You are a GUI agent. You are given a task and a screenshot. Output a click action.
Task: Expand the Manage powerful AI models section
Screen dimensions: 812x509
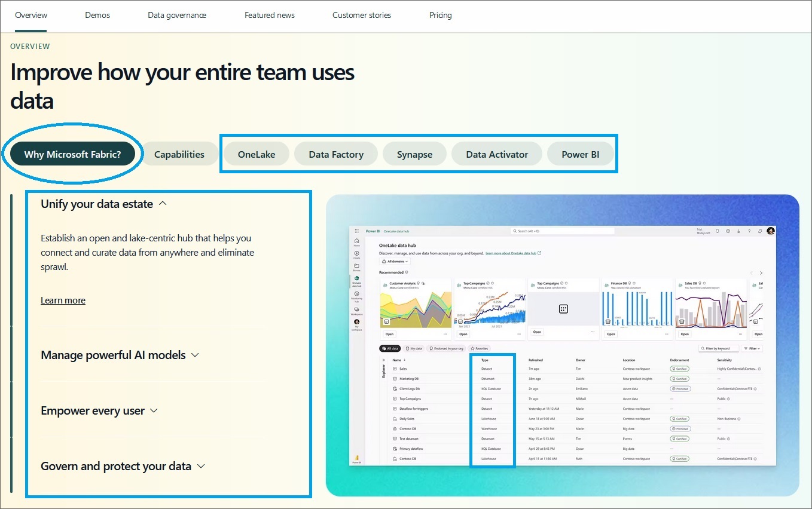(113, 354)
